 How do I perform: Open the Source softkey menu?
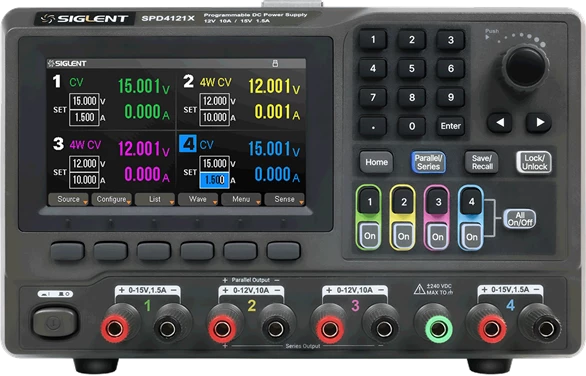pyautogui.click(x=68, y=199)
